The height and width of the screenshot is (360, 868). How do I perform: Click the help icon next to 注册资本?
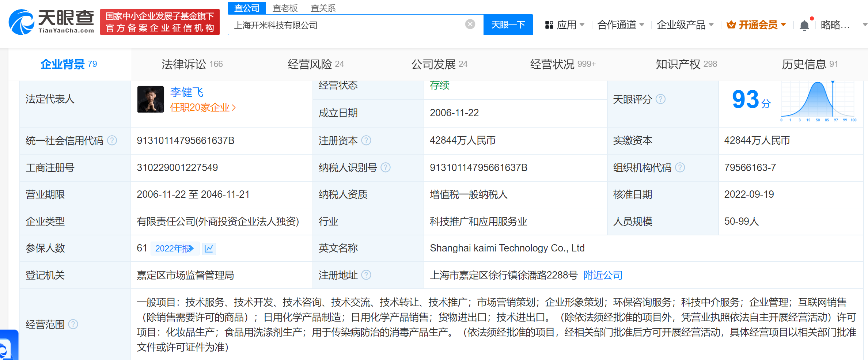[366, 140]
